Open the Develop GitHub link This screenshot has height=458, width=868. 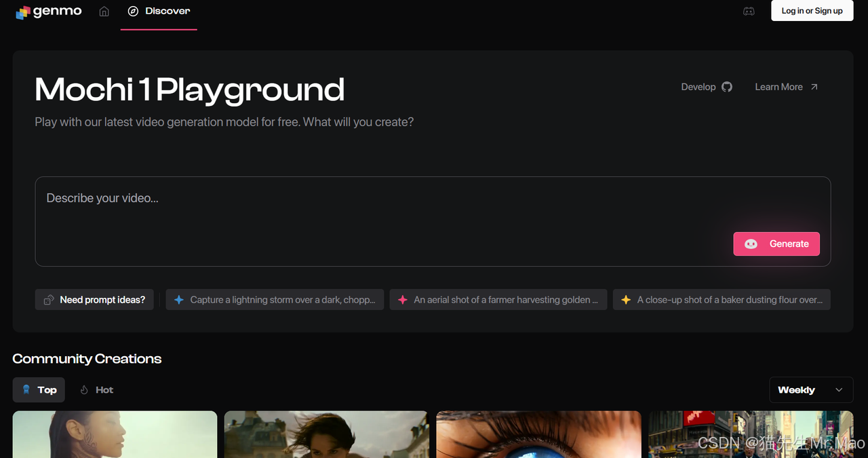pos(707,87)
